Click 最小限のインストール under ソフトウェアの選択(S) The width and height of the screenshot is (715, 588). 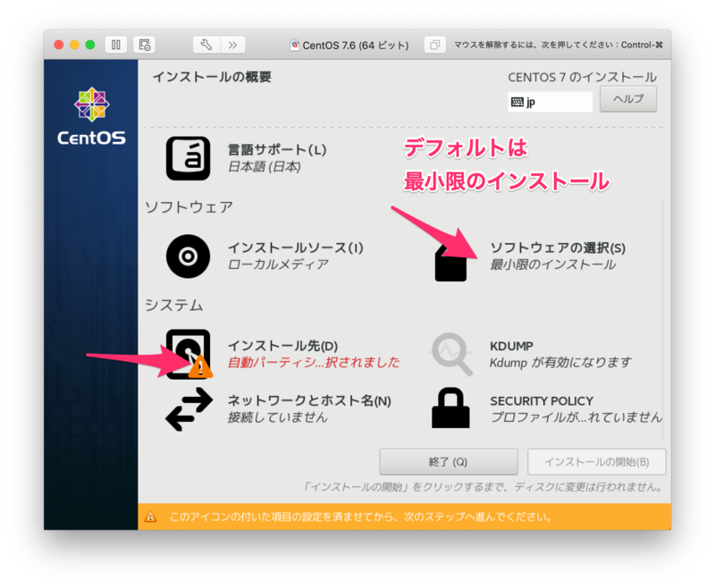tap(553, 265)
